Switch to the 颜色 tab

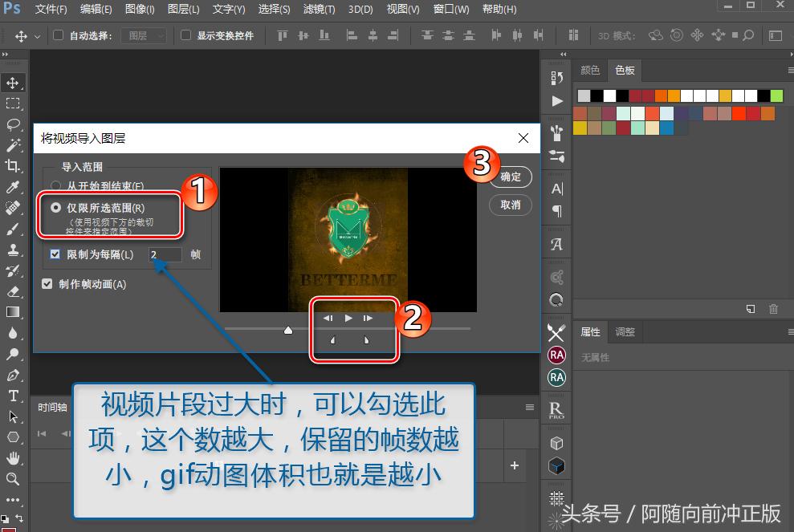pos(590,70)
